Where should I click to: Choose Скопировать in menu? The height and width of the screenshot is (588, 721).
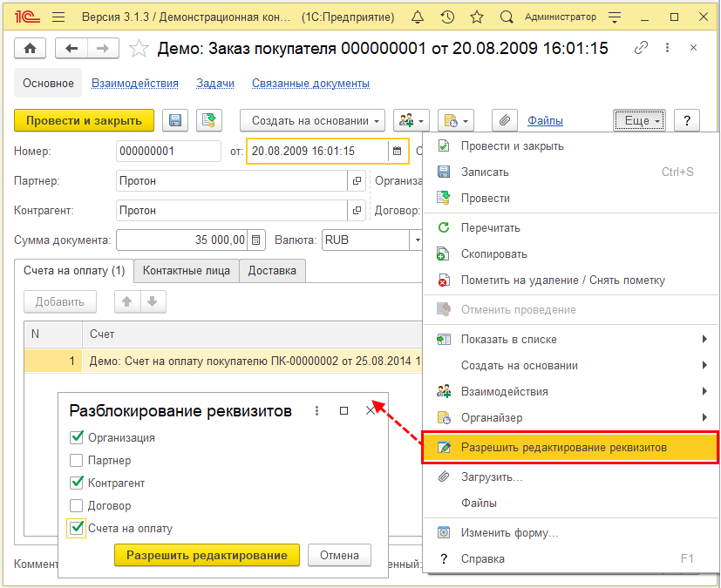coord(570,254)
